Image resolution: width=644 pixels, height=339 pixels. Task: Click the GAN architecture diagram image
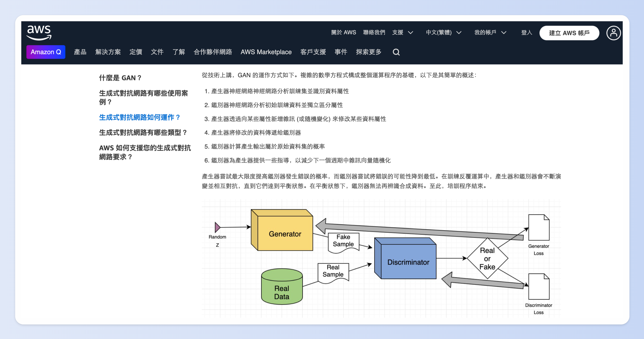click(x=381, y=258)
